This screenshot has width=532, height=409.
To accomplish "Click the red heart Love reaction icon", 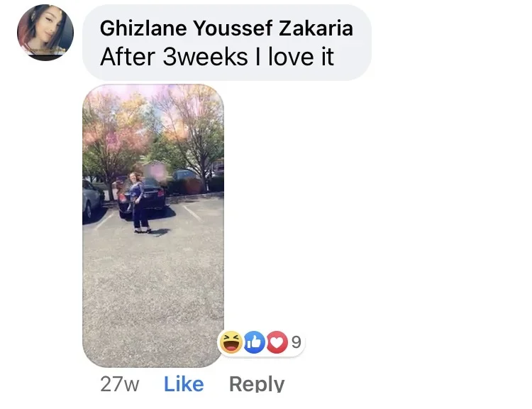I will pos(277,342).
